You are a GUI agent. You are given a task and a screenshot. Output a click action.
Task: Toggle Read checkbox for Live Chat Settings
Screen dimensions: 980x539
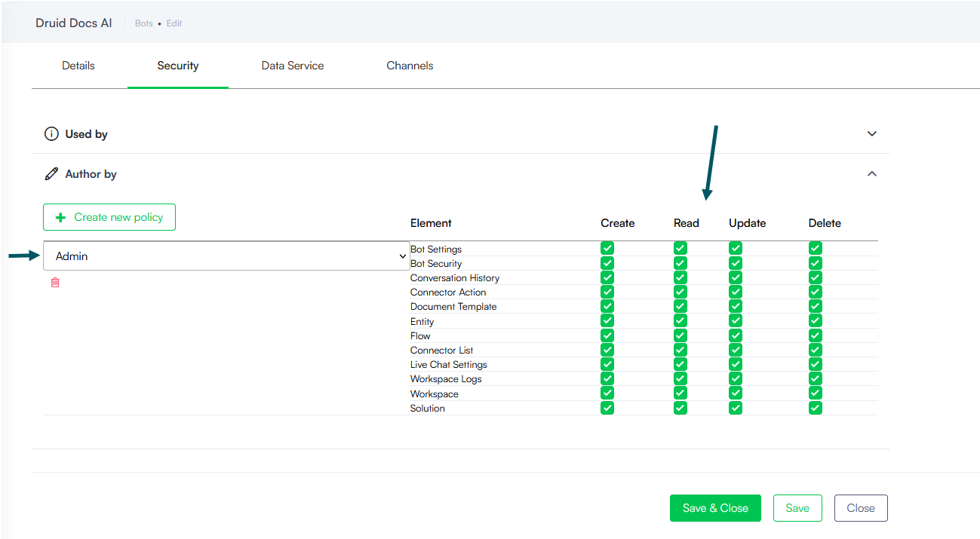pos(680,365)
